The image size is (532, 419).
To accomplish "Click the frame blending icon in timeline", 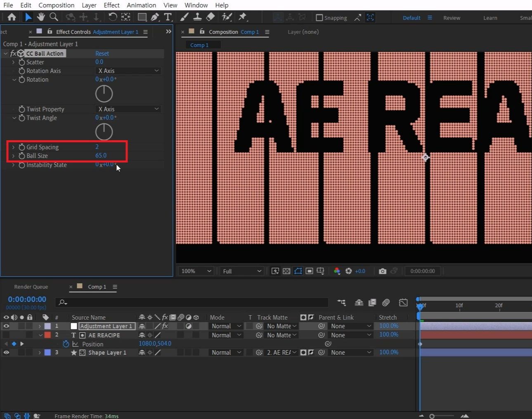I will pos(372,302).
